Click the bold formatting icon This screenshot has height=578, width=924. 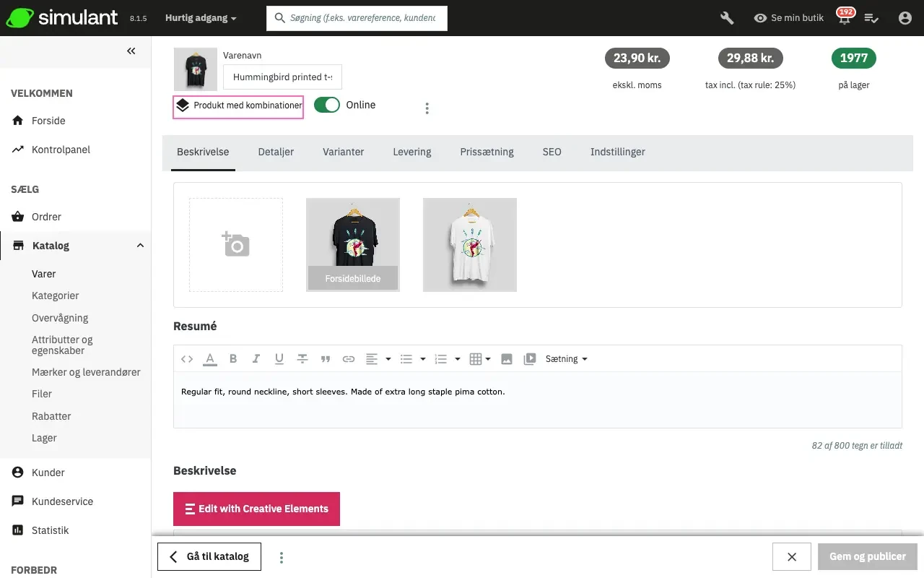coord(233,359)
